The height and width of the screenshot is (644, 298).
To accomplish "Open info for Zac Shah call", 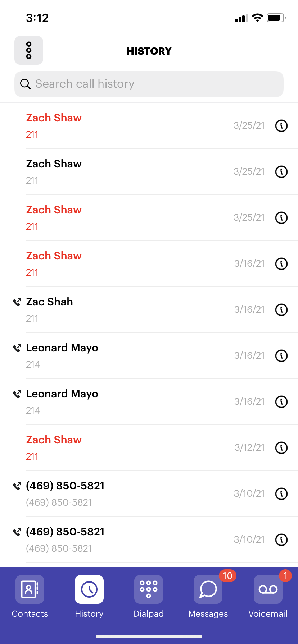I will click(281, 310).
